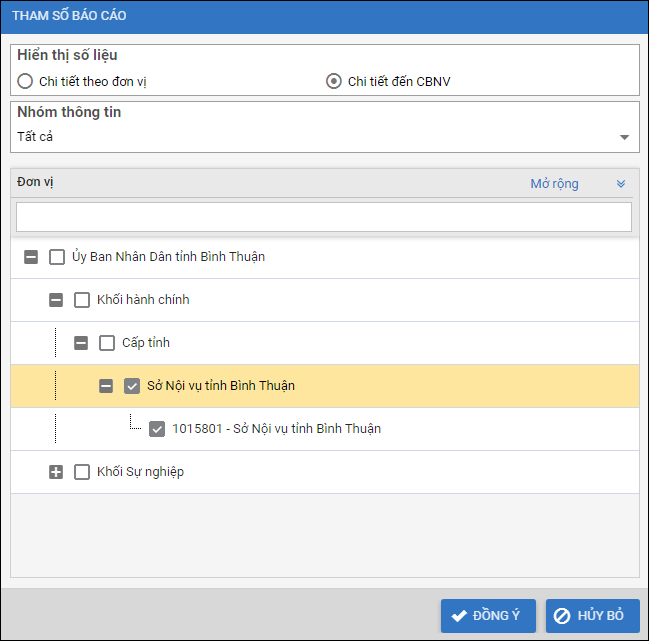
Task: Select '1015801 - Sở Nội vụ tỉnh Bình Thuận' row
Action: tap(276, 429)
